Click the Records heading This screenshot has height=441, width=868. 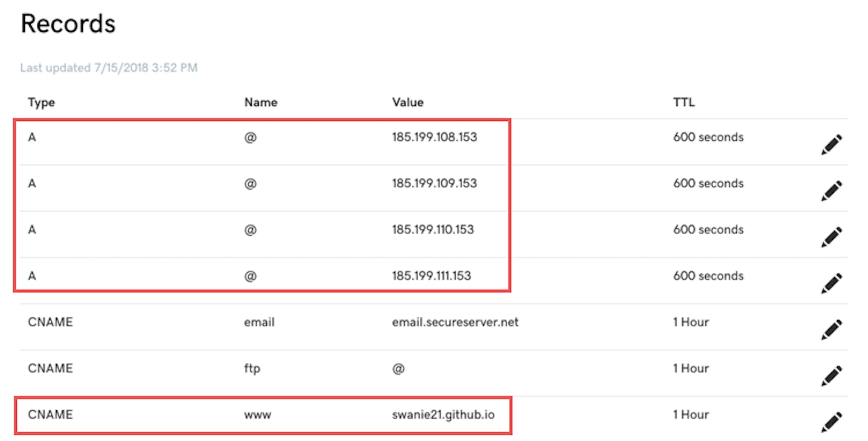(68, 24)
